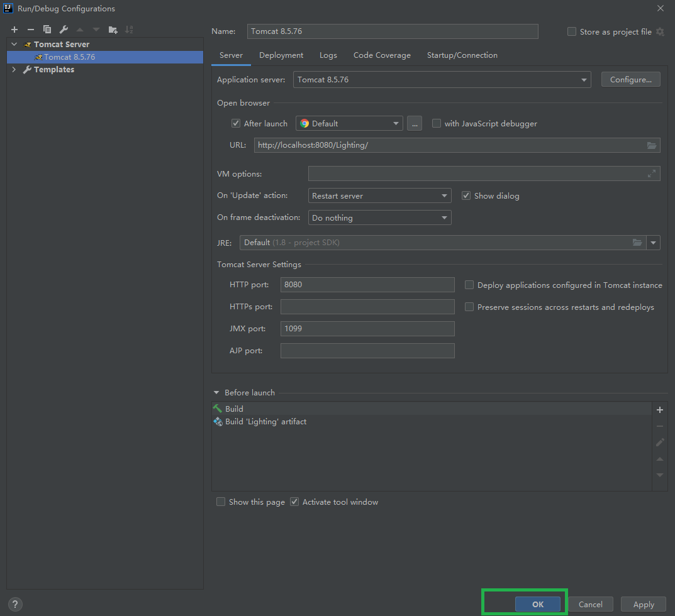Confirm with the OK button
675x616 pixels.
click(x=538, y=605)
